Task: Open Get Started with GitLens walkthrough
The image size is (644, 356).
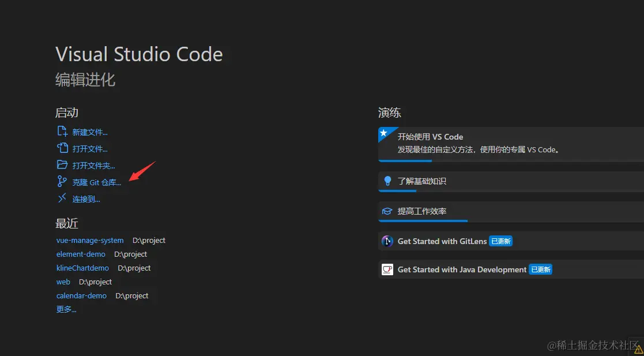Action: pos(511,241)
